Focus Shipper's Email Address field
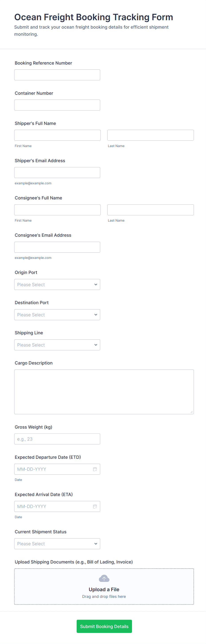This screenshot has width=206, height=644. (57, 173)
